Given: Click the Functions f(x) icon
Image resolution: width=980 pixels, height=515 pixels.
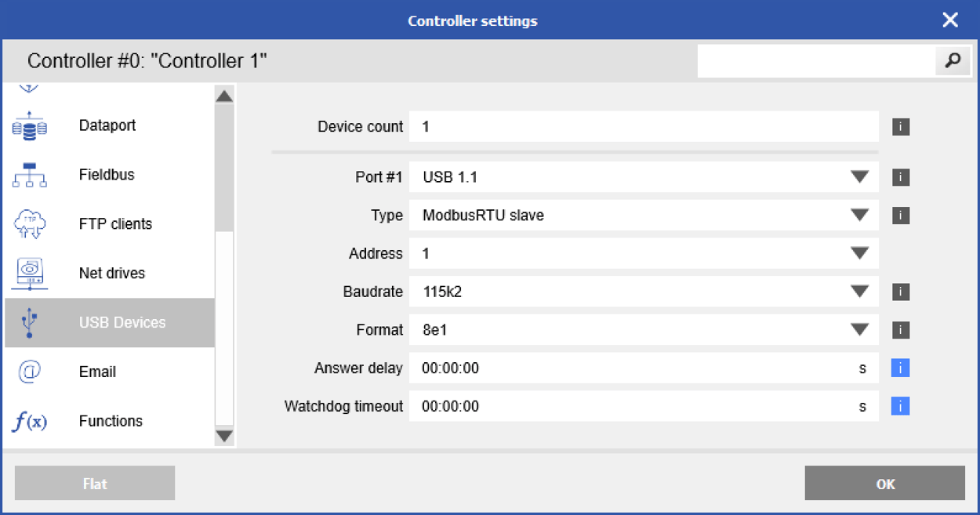Looking at the screenshot, I should pos(29,421).
